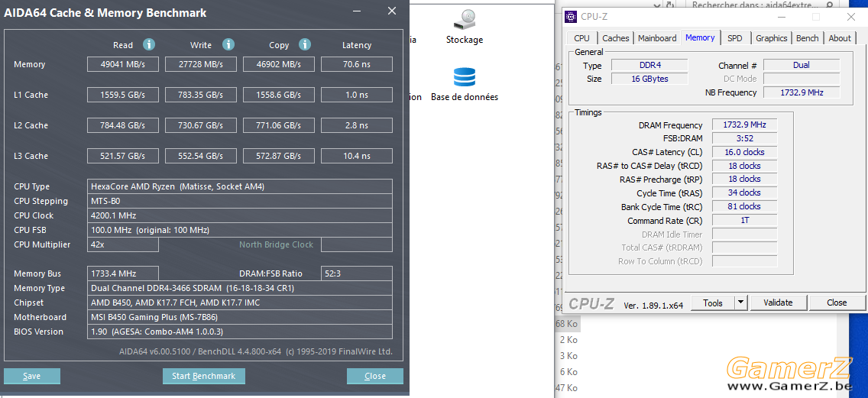Click the L2 Cache Read value 784.48 GB/s
Screen dimensions: 868x398
[123, 125]
